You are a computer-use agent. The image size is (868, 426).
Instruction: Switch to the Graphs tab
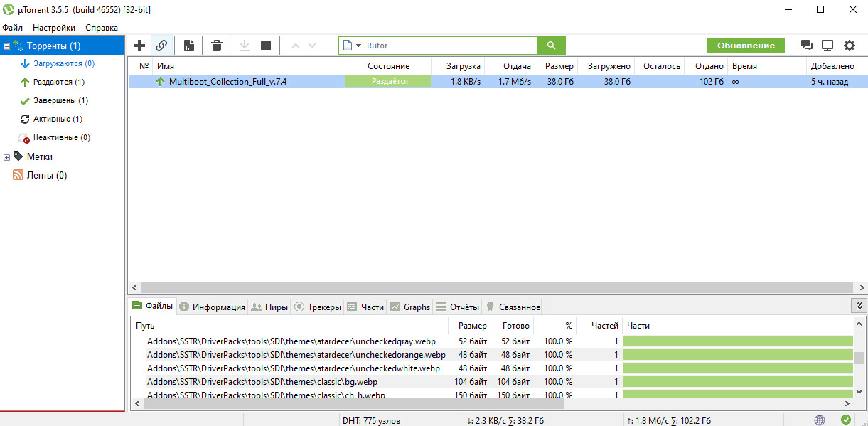[410, 307]
